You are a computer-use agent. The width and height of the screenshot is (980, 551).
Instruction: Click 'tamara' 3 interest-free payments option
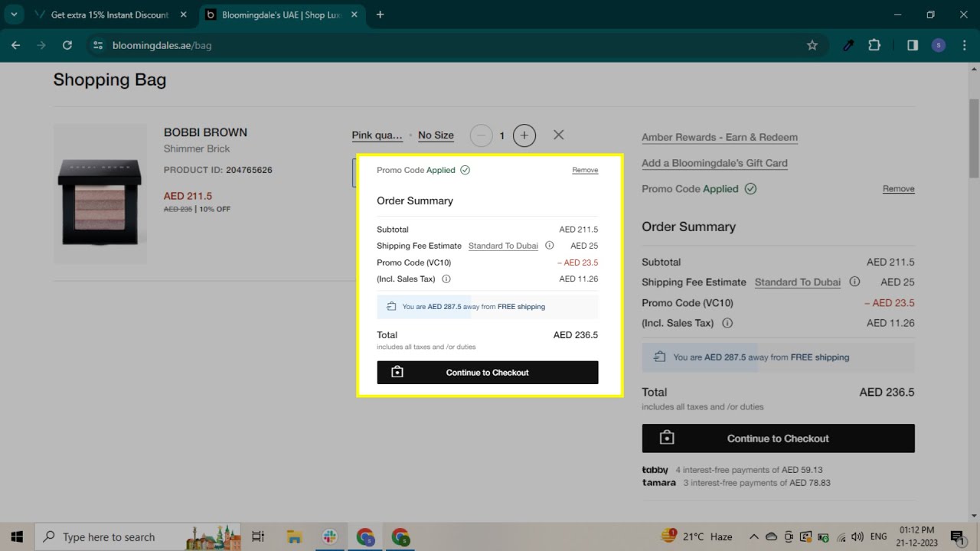click(736, 483)
